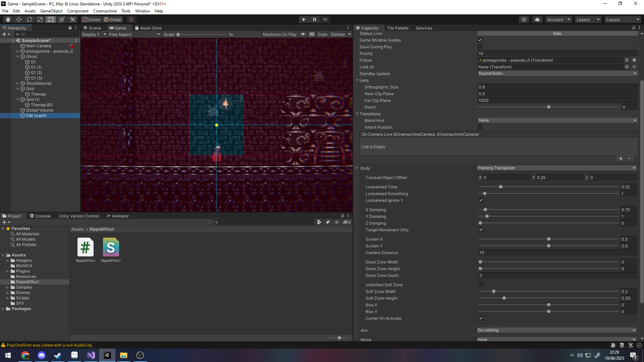Select CM vcam1 in the Hierarchy
Viewport: 644px width, 362px height.
[x=36, y=115]
